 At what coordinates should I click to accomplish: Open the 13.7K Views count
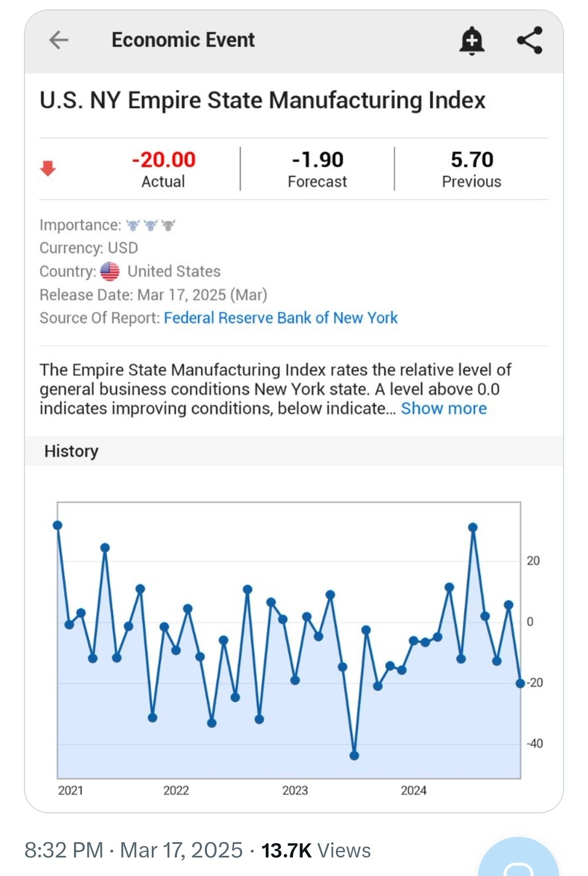pos(316,850)
